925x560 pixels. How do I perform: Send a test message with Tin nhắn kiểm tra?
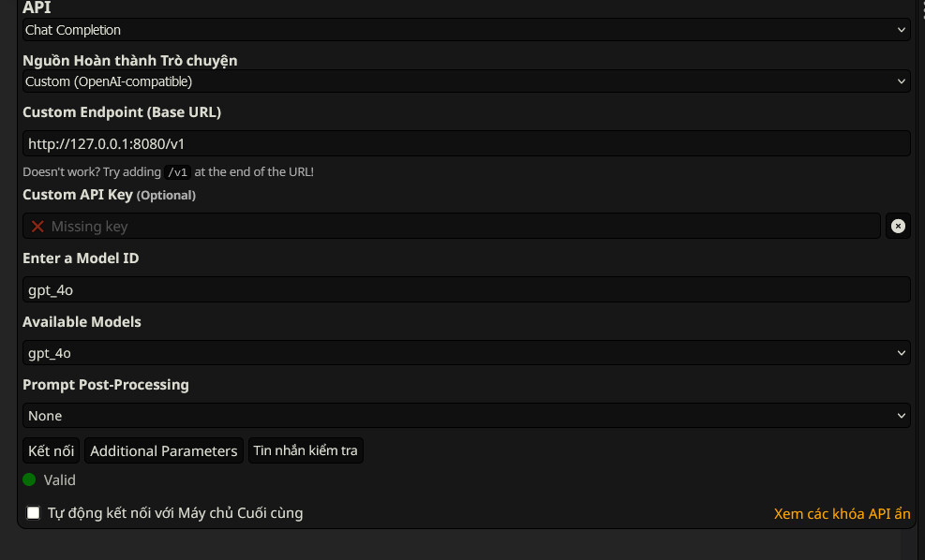click(x=306, y=451)
